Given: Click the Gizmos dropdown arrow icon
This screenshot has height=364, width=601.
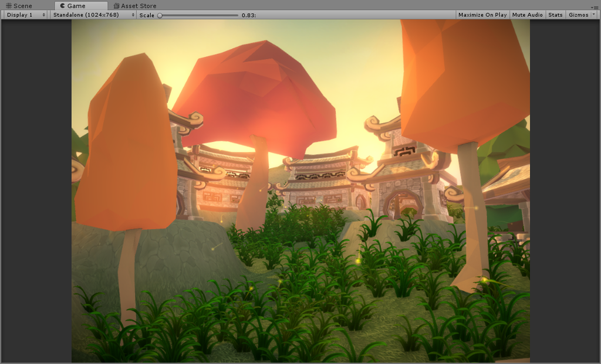Looking at the screenshot, I should [593, 15].
